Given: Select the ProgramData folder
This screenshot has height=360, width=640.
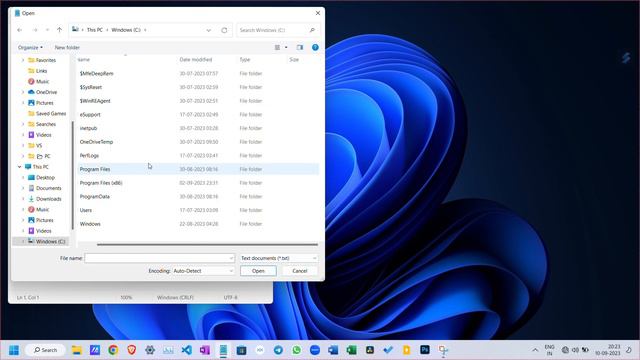Looking at the screenshot, I should pos(95,197).
